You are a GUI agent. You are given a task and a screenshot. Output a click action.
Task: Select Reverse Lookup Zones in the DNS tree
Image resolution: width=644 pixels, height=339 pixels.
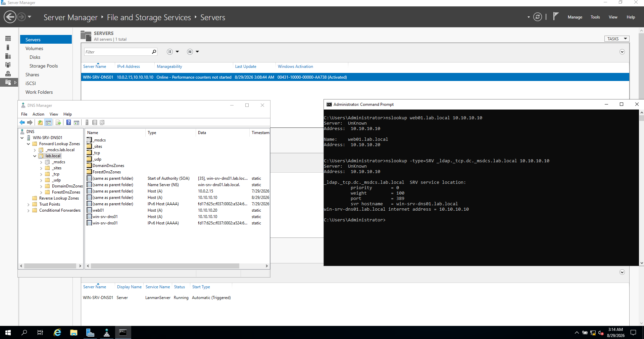[59, 198]
